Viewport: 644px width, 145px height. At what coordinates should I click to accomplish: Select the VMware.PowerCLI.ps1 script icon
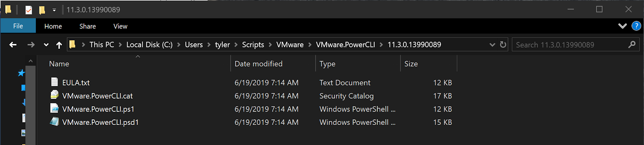[54, 108]
